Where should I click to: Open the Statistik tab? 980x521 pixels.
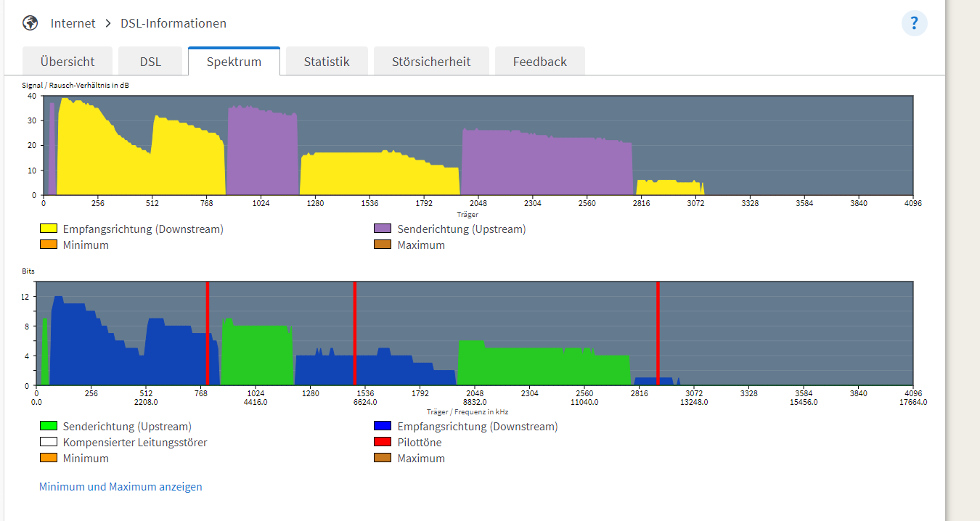[327, 62]
